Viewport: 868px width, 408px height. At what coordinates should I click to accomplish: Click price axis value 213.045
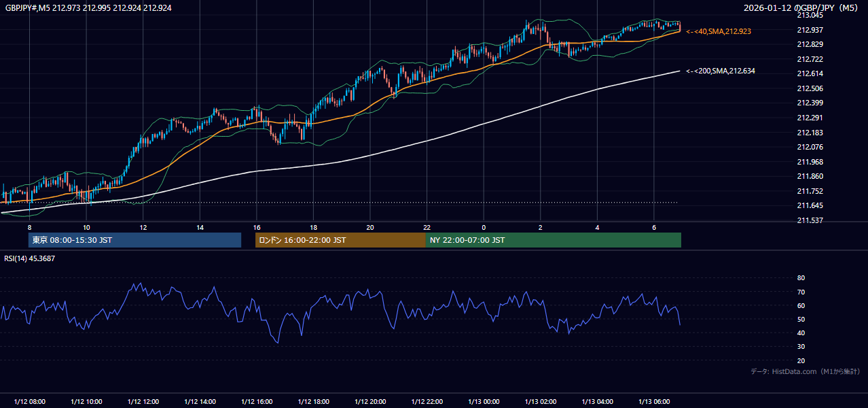[x=810, y=15]
